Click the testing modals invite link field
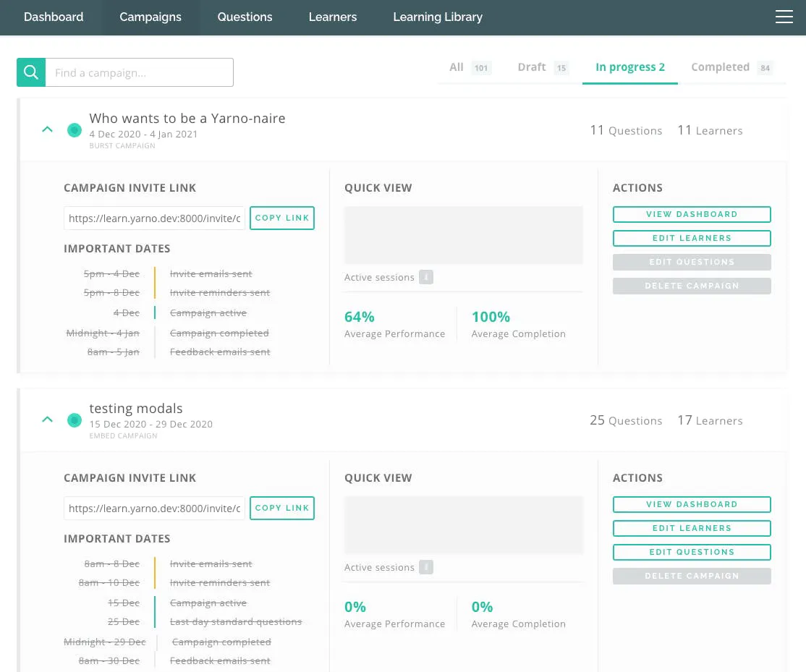This screenshot has height=672, width=806. pos(154,508)
